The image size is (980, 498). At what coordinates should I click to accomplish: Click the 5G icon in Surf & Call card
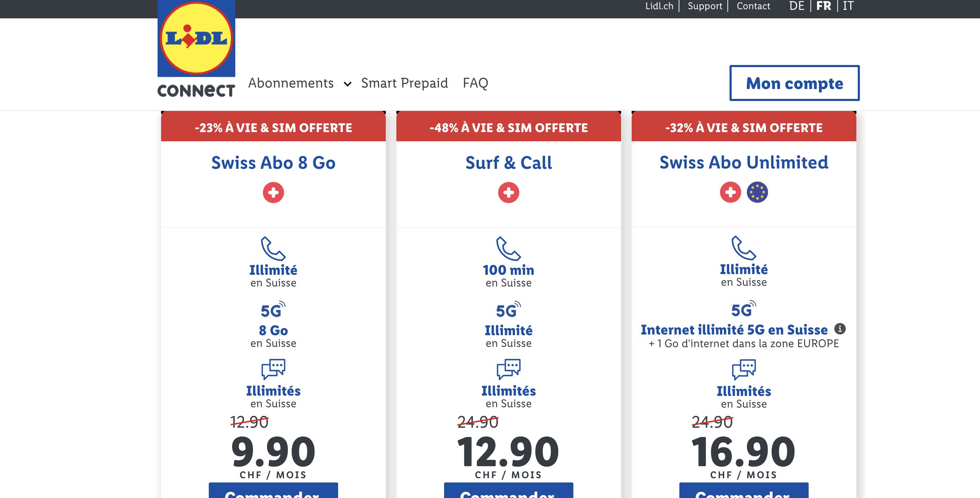click(508, 310)
